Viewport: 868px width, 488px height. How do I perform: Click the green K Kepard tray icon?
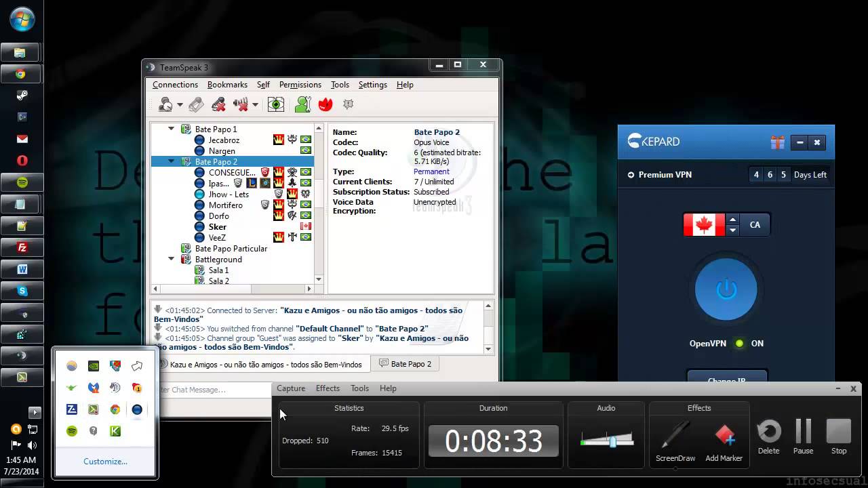point(115,431)
